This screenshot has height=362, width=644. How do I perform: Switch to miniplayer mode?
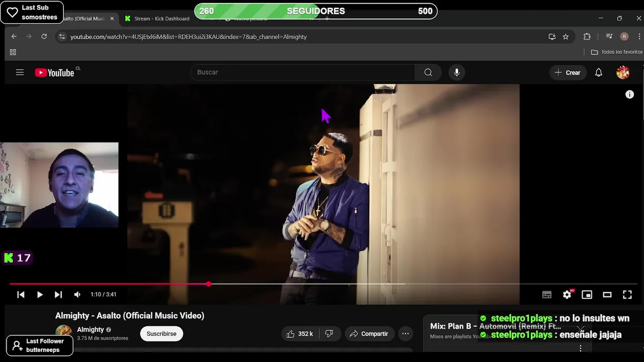587,295
